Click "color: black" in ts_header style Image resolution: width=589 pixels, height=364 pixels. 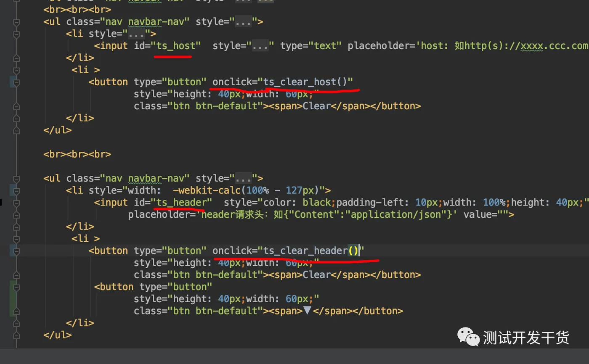[x=297, y=202]
